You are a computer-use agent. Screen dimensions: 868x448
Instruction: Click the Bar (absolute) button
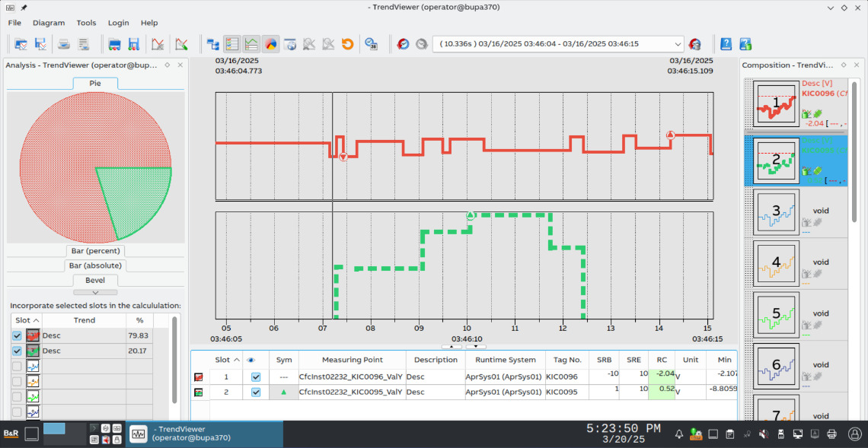tap(95, 265)
